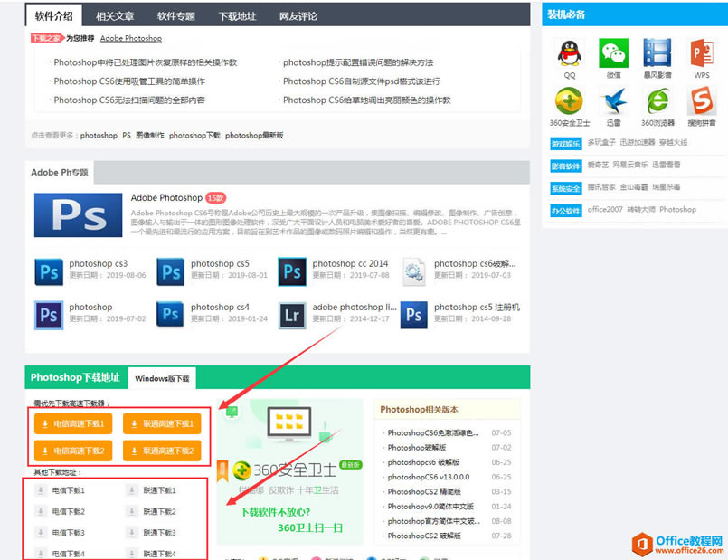Screen dimensions: 728x560
Task: Click the 联通下载2 download arrow icon
Action: pyautogui.click(x=132, y=511)
